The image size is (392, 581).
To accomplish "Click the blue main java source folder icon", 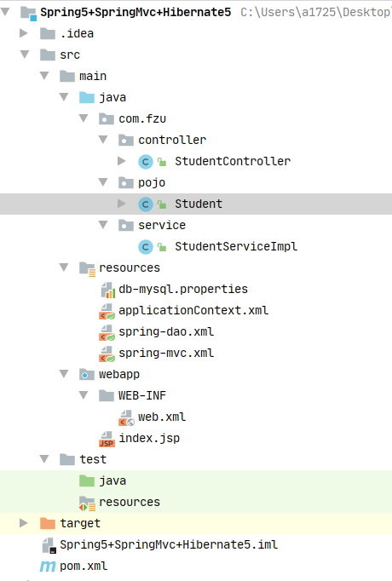I will point(87,97).
